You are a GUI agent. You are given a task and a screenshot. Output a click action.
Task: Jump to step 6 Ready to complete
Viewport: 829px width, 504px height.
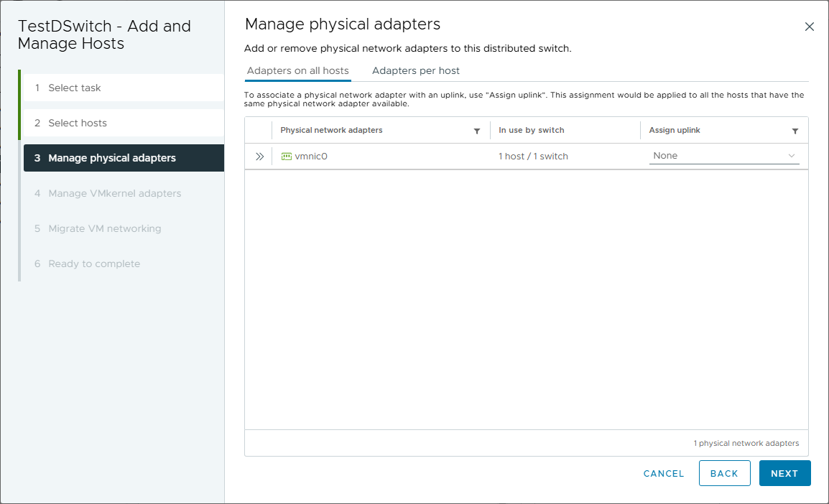pyautogui.click(x=94, y=263)
